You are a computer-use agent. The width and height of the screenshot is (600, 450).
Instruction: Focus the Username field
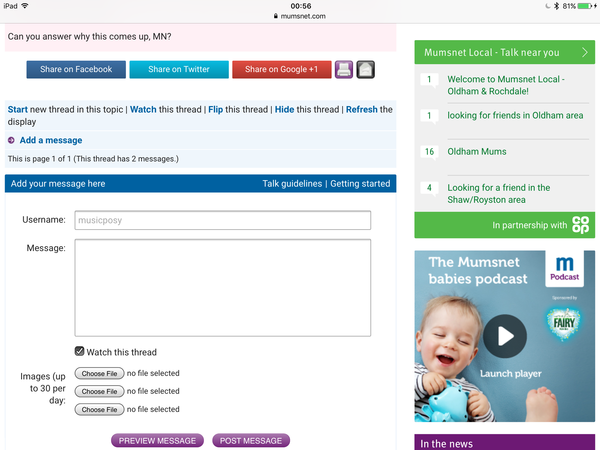point(223,220)
